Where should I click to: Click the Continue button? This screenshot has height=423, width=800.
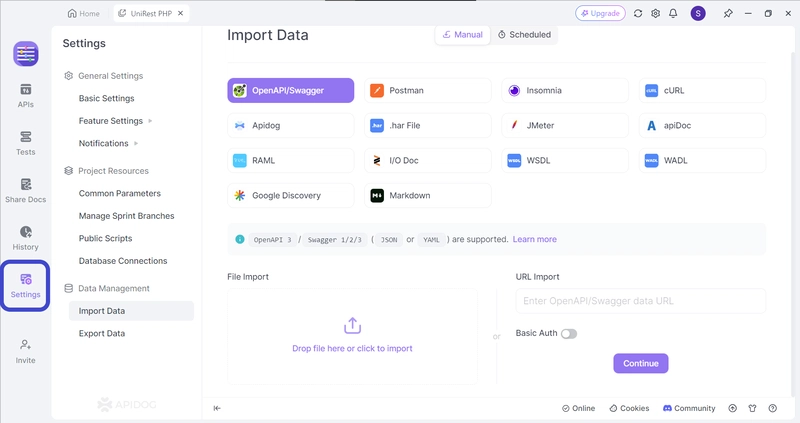click(641, 363)
